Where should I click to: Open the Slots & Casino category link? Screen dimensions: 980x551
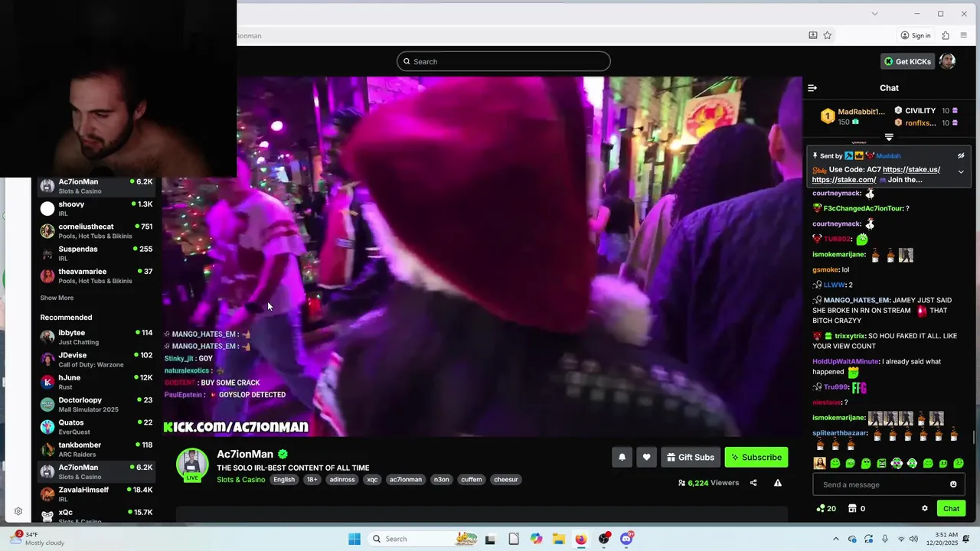tap(241, 480)
